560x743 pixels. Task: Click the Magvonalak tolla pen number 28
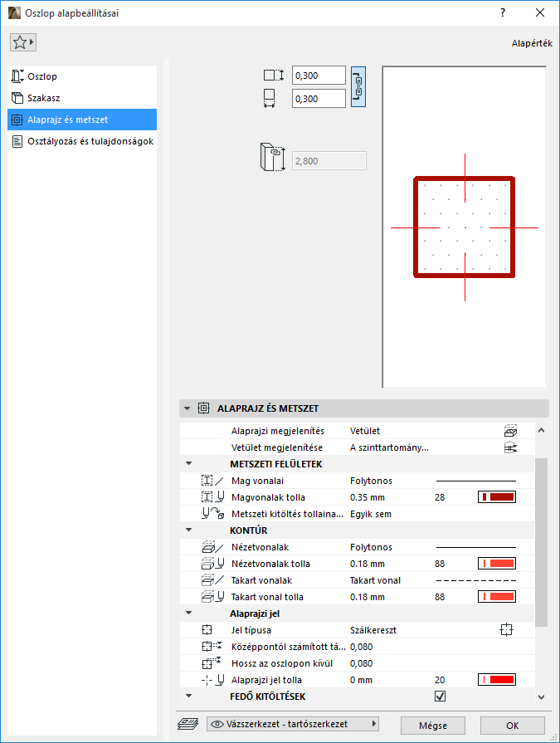[x=440, y=497]
